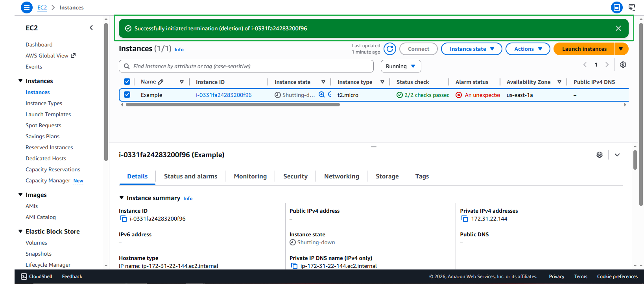Open the screen feedback icon at top right
The width and height of the screenshot is (644, 284).
[632, 7]
